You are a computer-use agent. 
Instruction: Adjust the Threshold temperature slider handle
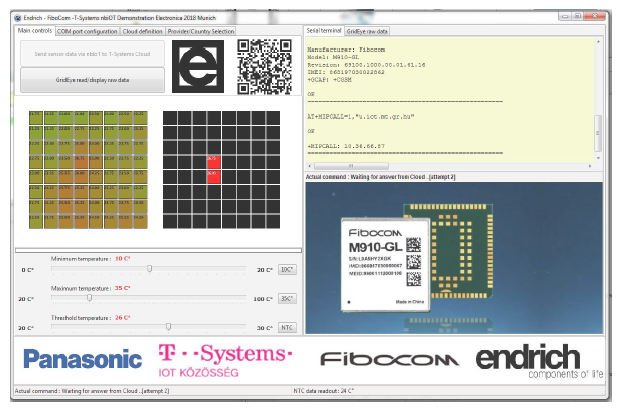[168, 326]
